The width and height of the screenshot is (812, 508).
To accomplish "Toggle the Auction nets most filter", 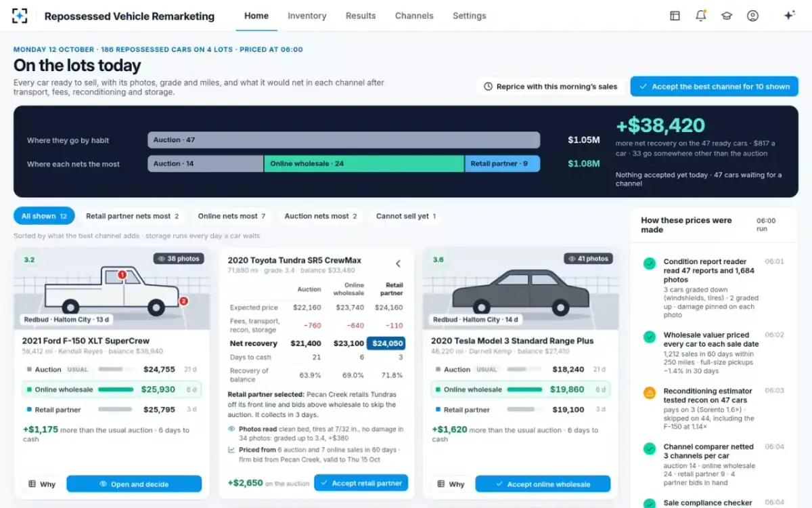I will 321,216.
